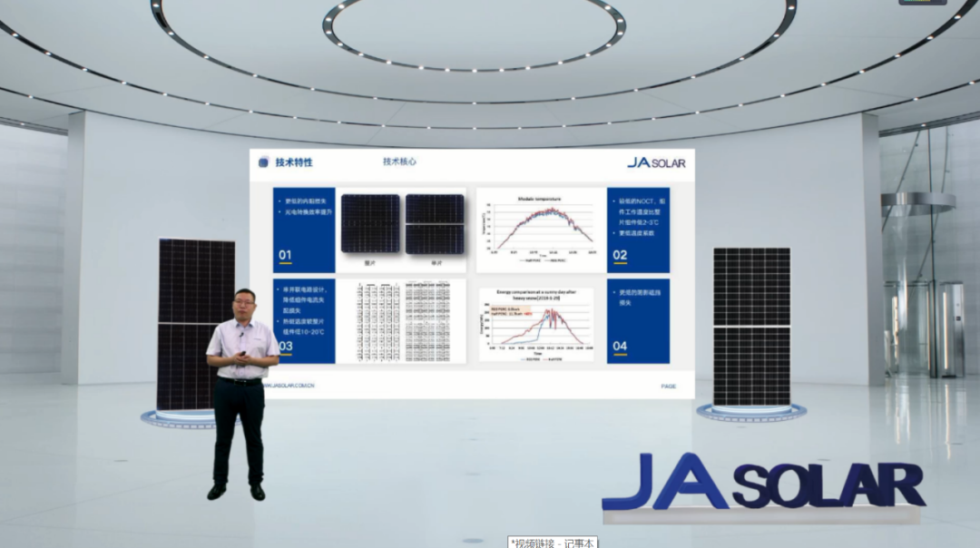Click the blue 03 circuit design panel

click(x=304, y=320)
